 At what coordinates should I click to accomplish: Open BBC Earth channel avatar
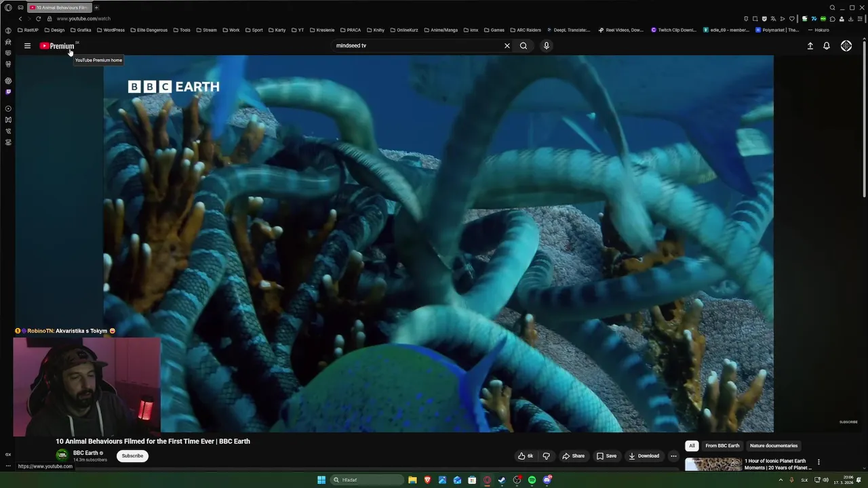coord(62,456)
